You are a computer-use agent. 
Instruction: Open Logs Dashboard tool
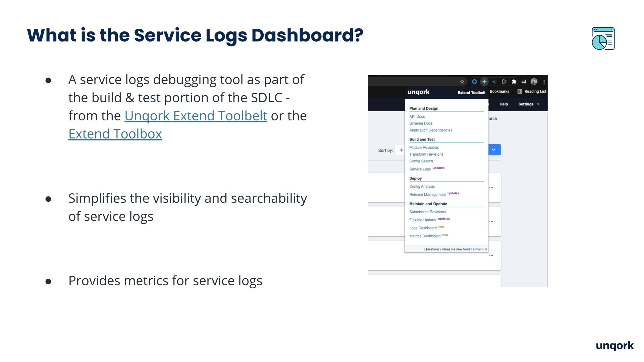tap(423, 228)
